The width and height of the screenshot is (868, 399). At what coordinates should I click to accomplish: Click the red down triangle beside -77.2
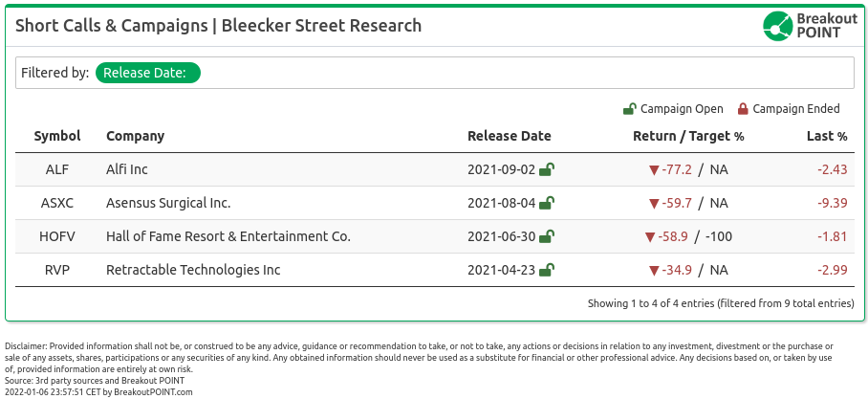654,170
